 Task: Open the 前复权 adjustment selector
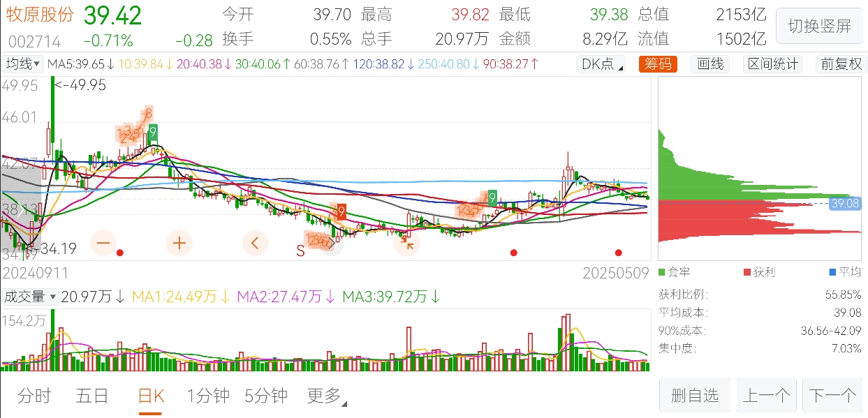point(841,64)
